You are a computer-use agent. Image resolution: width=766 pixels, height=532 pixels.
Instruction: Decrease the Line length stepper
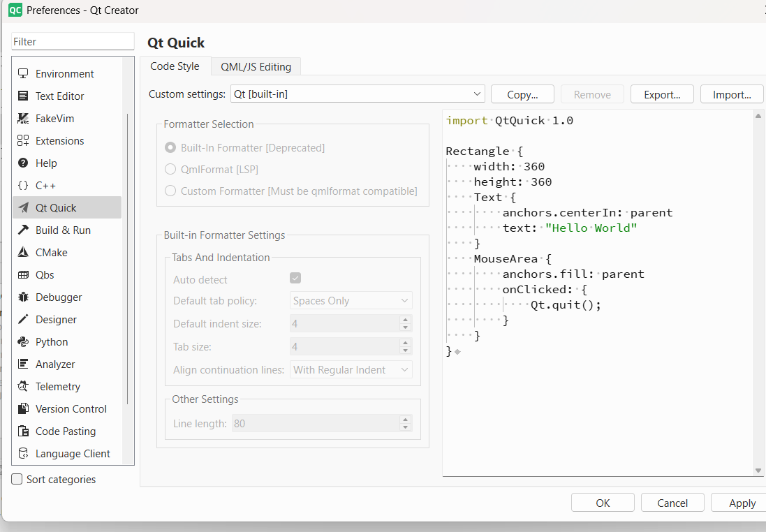pos(405,427)
